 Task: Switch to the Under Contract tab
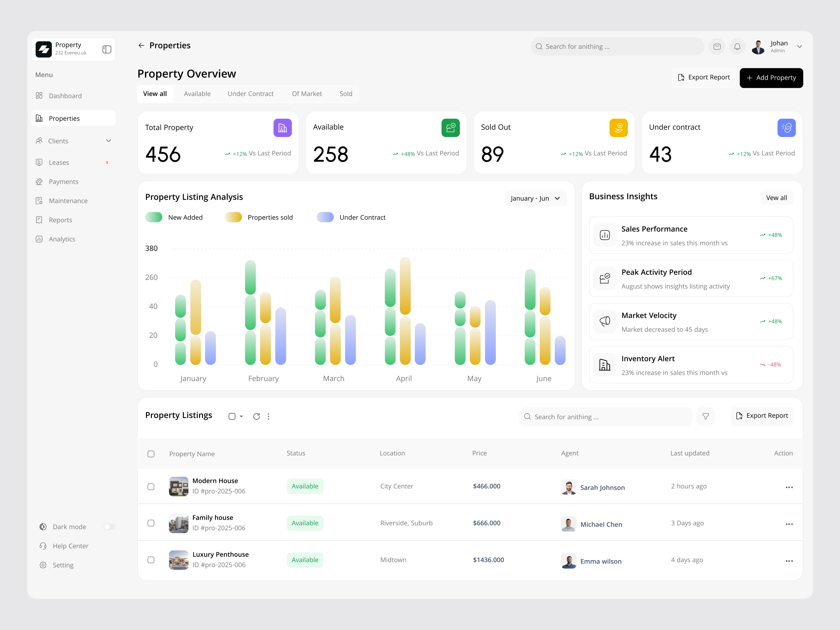pos(251,93)
